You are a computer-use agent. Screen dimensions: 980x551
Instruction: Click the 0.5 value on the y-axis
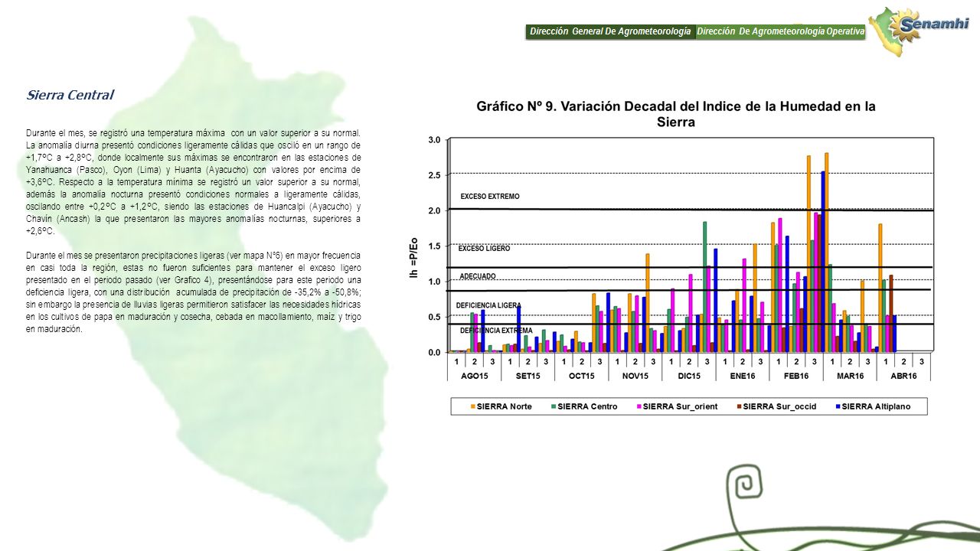(433, 317)
